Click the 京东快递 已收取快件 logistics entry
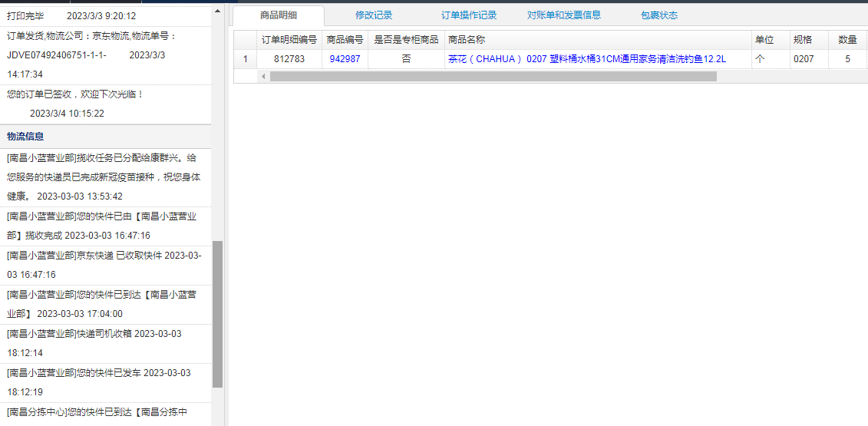This screenshot has width=868, height=426. 106,266
